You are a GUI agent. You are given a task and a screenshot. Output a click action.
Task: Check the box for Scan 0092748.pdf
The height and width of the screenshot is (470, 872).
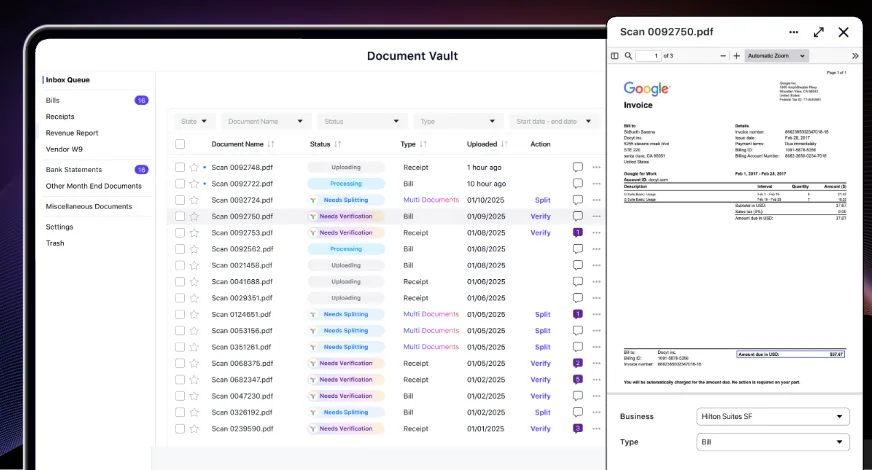pyautogui.click(x=180, y=167)
